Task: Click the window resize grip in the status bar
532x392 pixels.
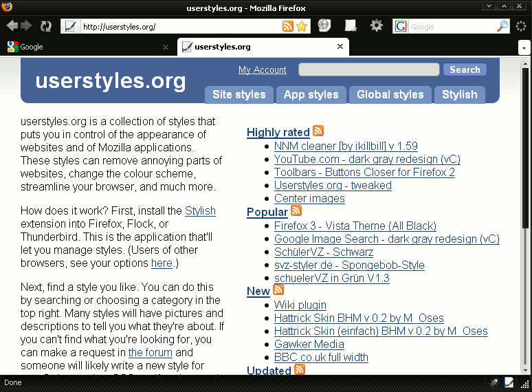Action: coord(525,384)
